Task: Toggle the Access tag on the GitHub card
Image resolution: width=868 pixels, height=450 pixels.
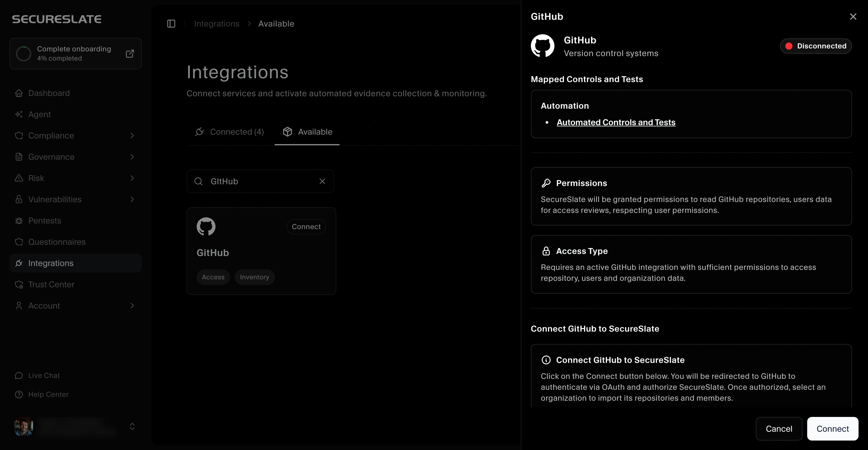Action: point(213,277)
